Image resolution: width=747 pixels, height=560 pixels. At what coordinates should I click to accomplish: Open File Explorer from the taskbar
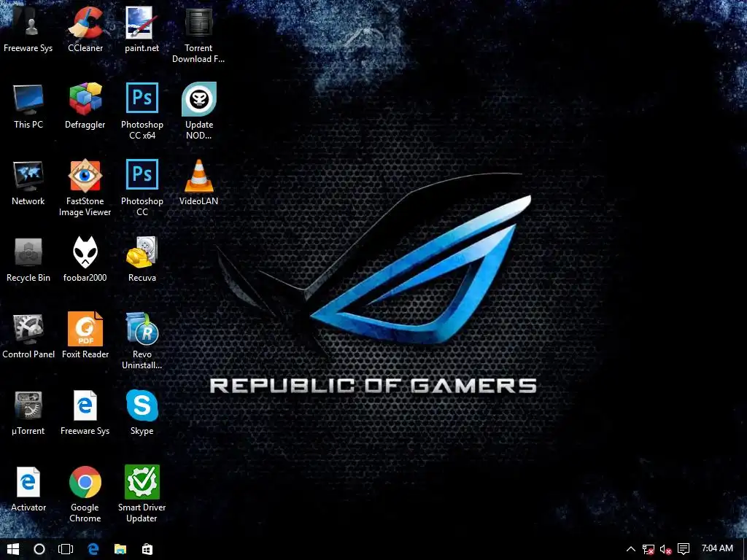(x=120, y=549)
